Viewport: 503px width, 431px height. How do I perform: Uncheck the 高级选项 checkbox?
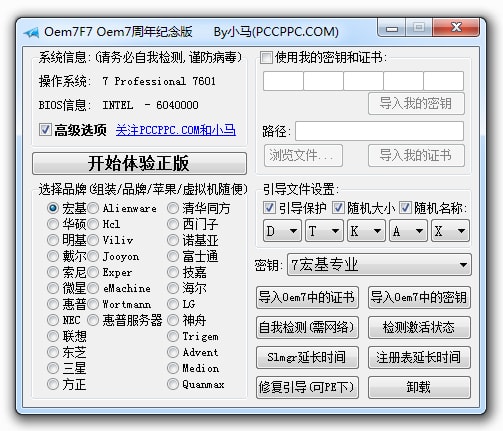[45, 130]
